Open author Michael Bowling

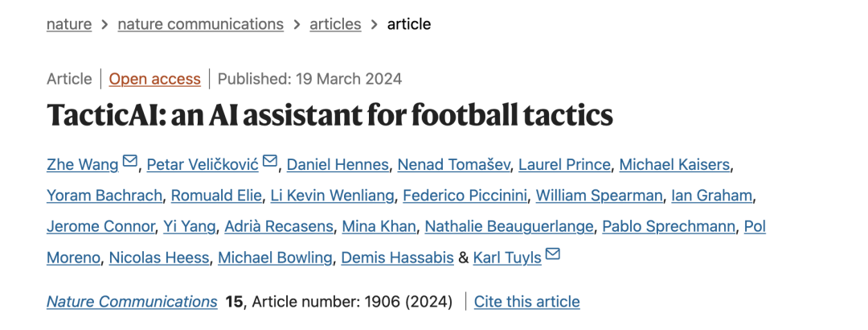(x=275, y=258)
